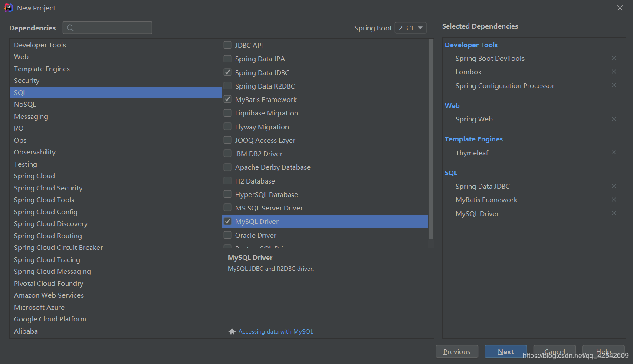This screenshot has height=364, width=633.
Task: Select the Developer Tools category
Action: pyautogui.click(x=115, y=45)
